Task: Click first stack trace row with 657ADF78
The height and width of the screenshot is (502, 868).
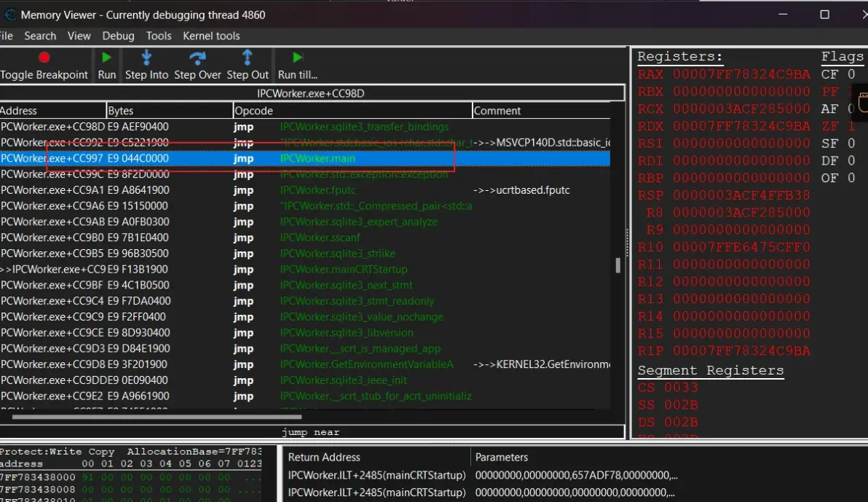Action: coord(481,475)
